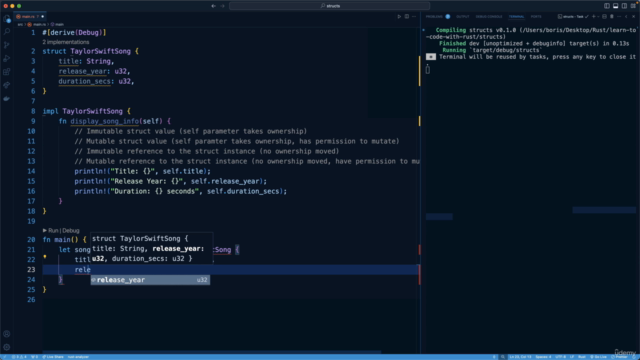
Task: Switch to the Problems tab
Action: (x=434, y=17)
